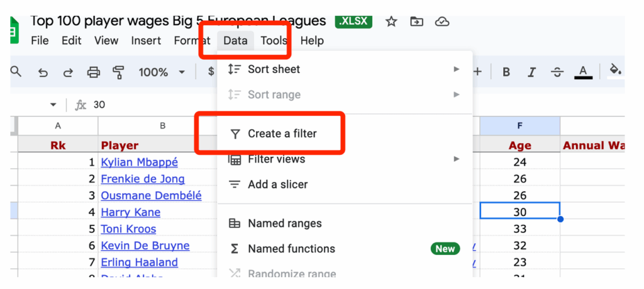The image size is (644, 289).
Task: Toggle italic formatting
Action: click(531, 72)
